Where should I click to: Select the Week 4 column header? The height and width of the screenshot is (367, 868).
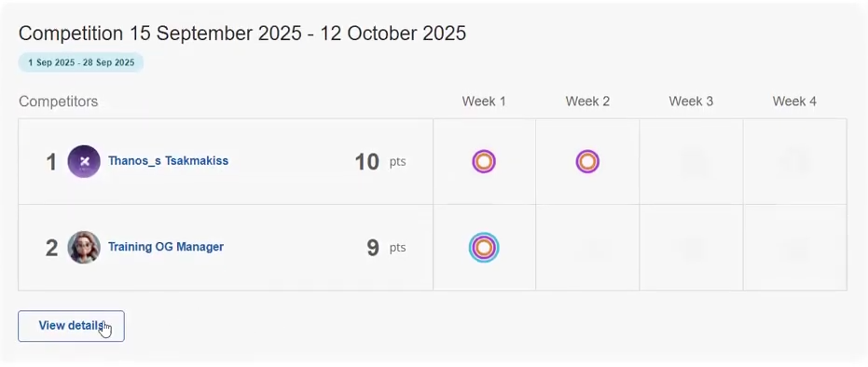[794, 102]
